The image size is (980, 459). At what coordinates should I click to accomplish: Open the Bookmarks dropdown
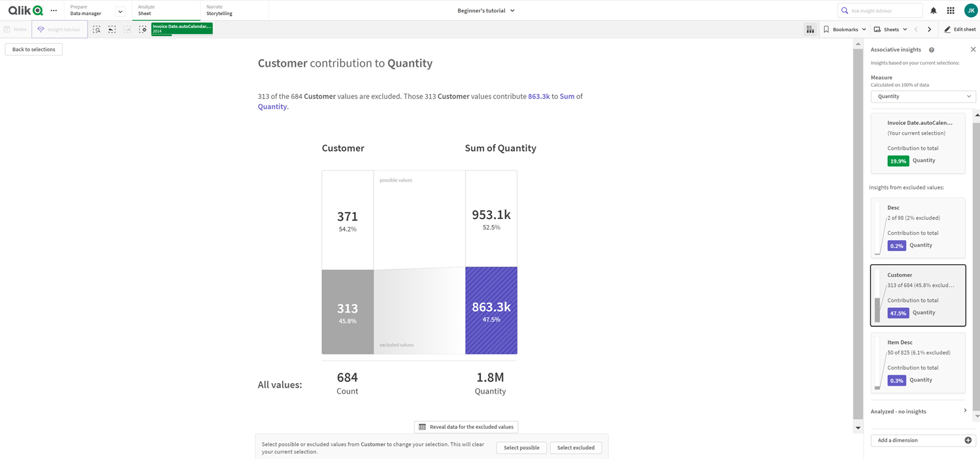(845, 29)
